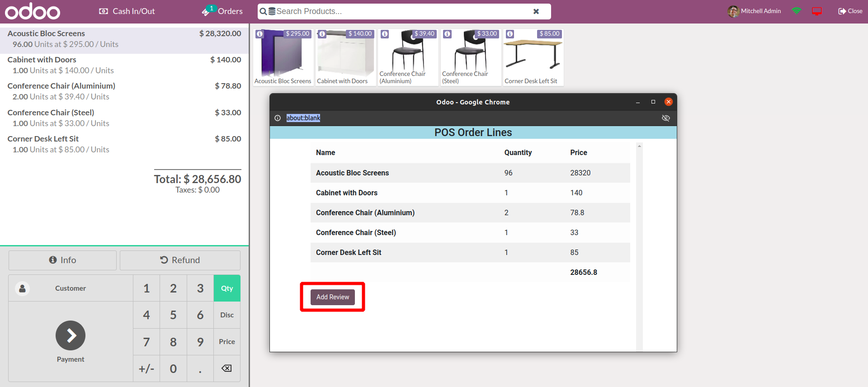Switch numpad to Disc mode
The height and width of the screenshot is (387, 868).
(227, 315)
